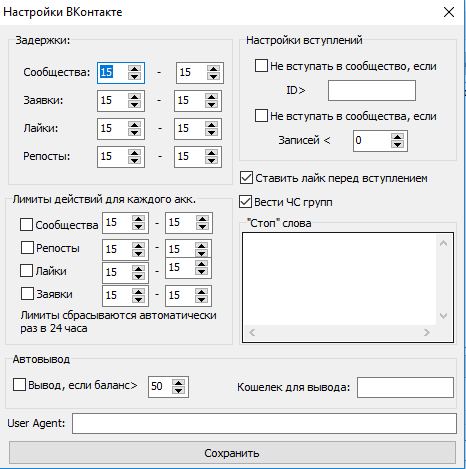The image size is (466, 469).
Task: Increase the first Сообщества delay value
Action: [134, 69]
